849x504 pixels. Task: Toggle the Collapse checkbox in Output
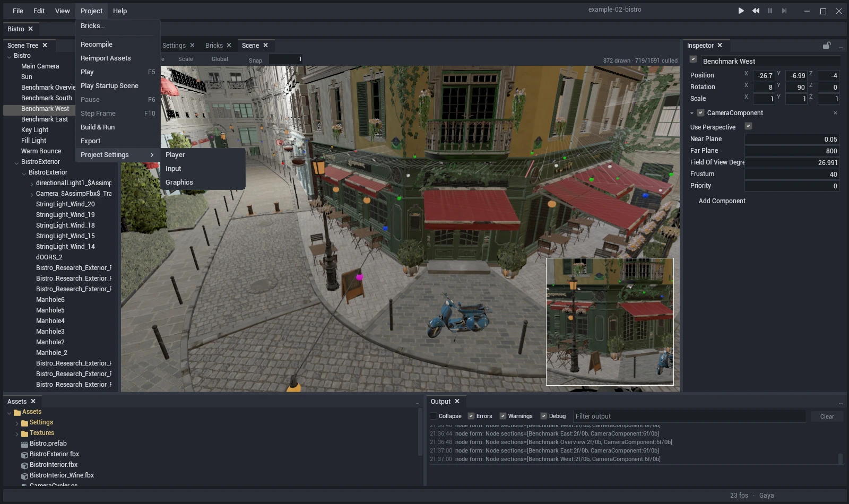point(433,416)
